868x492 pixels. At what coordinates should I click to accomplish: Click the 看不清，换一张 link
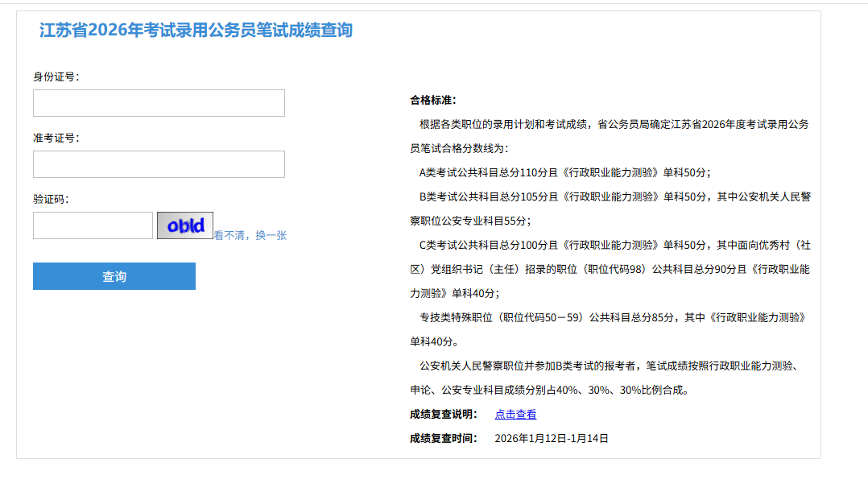pyautogui.click(x=250, y=236)
